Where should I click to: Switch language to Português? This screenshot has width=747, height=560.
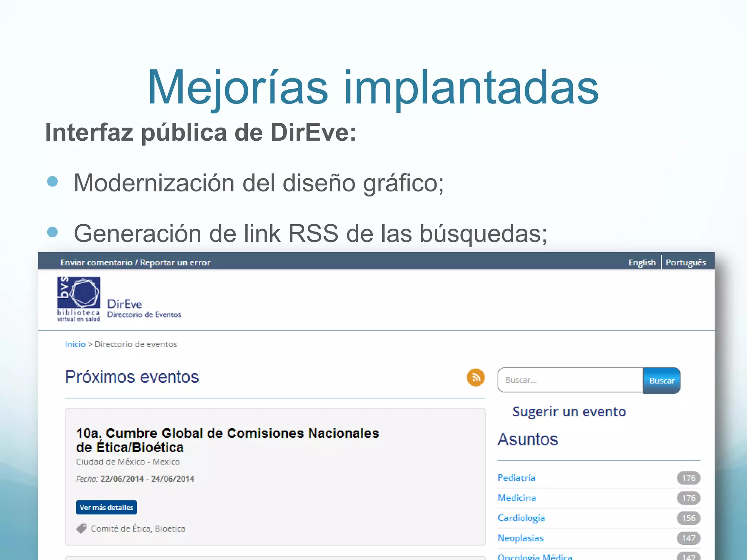686,262
